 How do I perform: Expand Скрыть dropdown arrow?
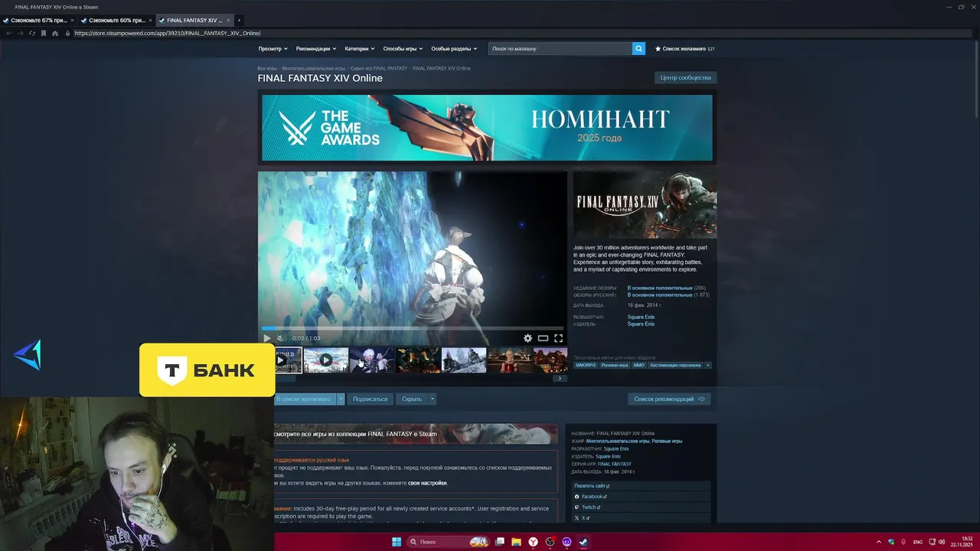click(x=433, y=399)
